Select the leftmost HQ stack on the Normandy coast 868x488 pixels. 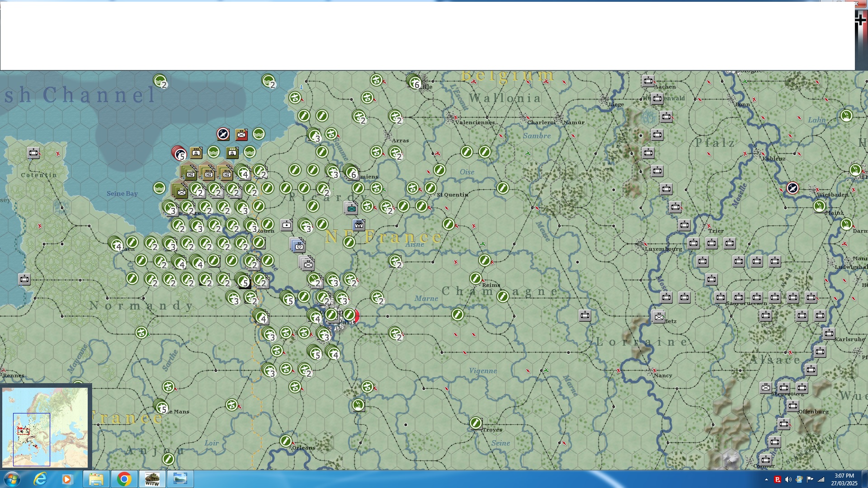click(189, 173)
